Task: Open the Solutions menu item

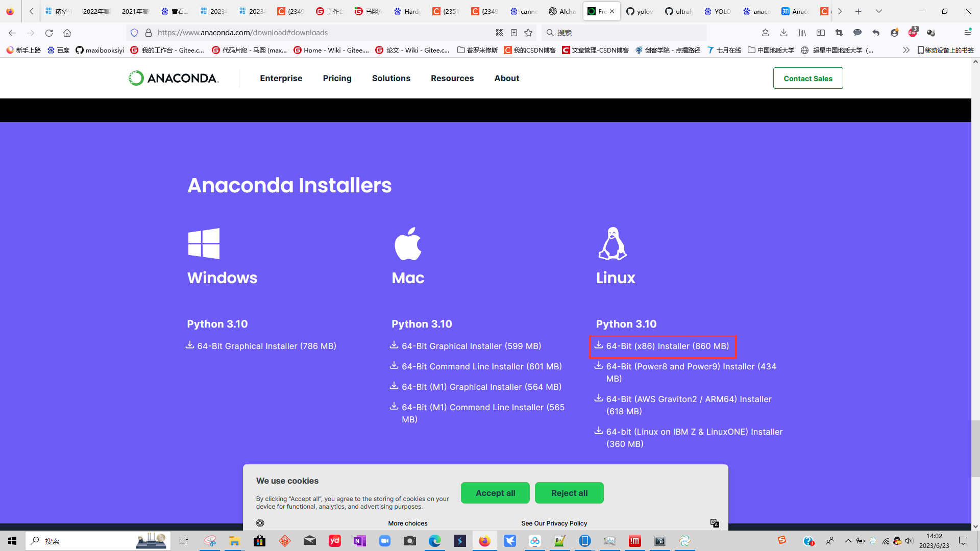Action: (x=390, y=78)
